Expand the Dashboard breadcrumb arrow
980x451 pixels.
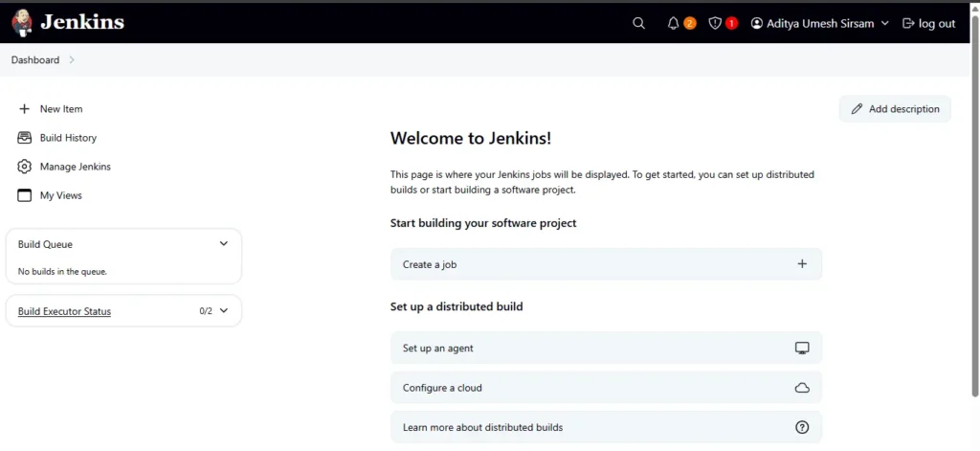click(73, 60)
